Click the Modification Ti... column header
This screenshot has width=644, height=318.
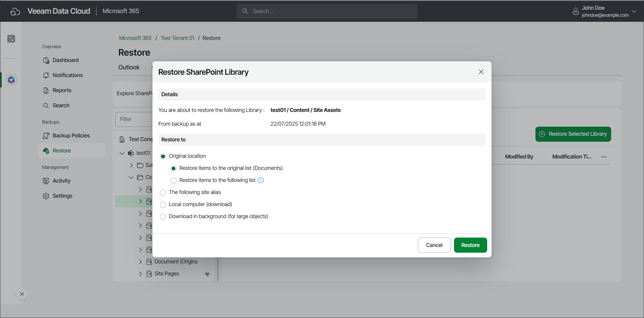(572, 157)
